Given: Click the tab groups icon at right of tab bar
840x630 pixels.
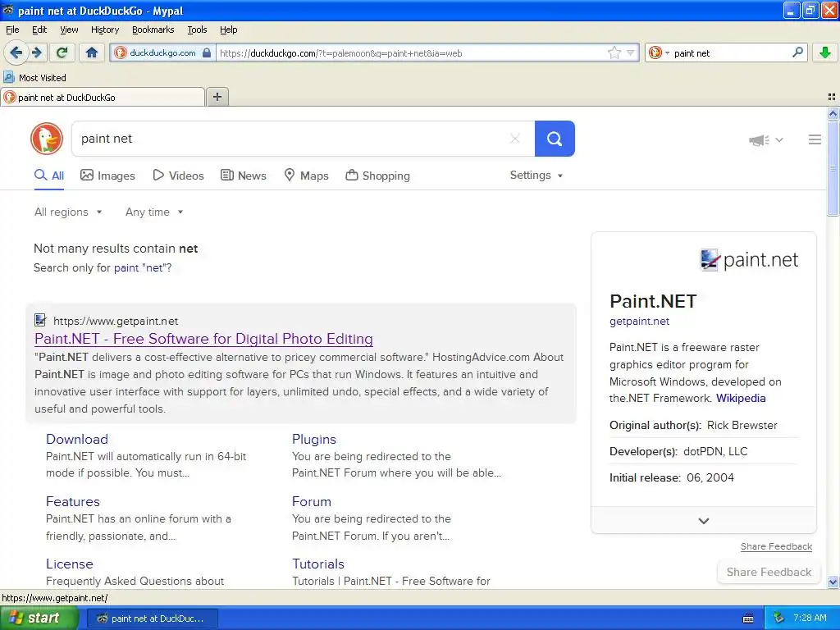Looking at the screenshot, I should tap(832, 97).
